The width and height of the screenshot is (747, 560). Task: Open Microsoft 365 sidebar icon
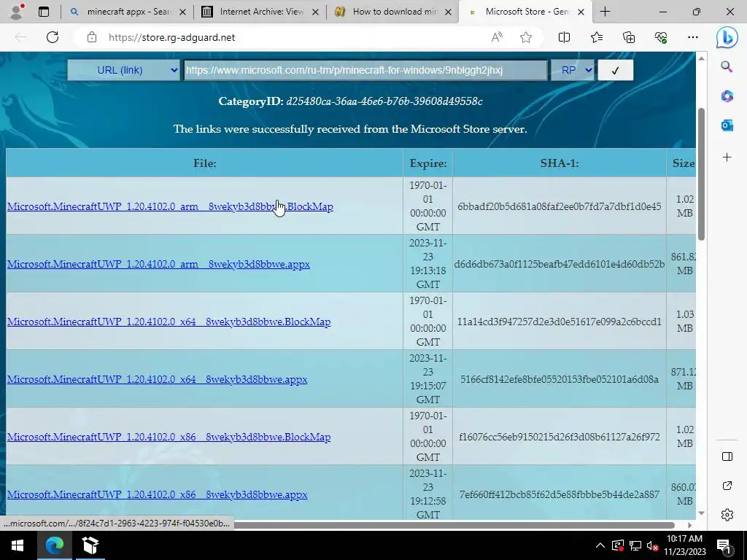(x=727, y=96)
